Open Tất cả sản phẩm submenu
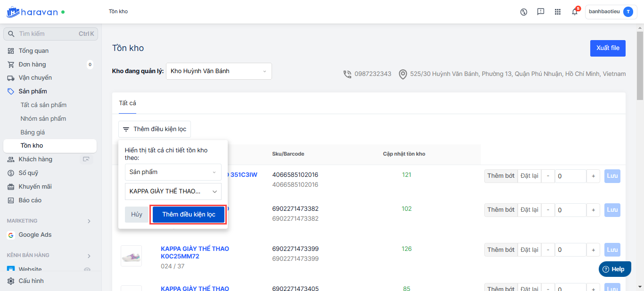 tap(43, 105)
